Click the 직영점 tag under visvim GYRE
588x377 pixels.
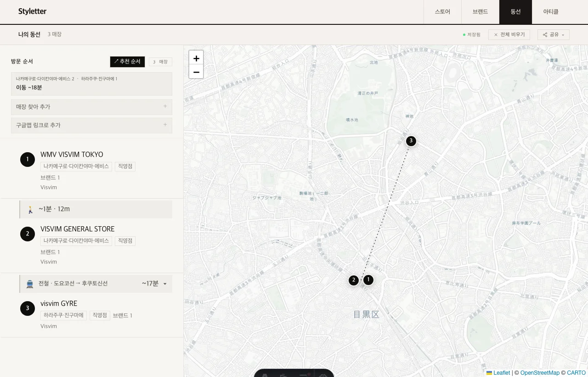point(100,315)
